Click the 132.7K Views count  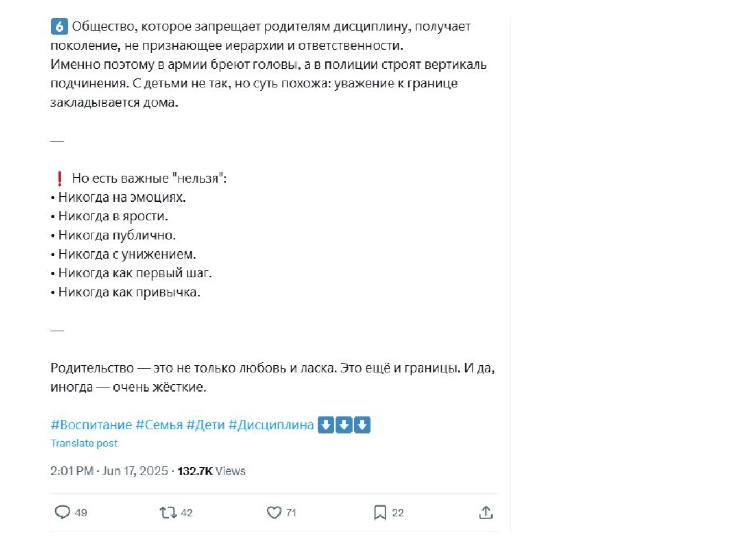(x=211, y=471)
